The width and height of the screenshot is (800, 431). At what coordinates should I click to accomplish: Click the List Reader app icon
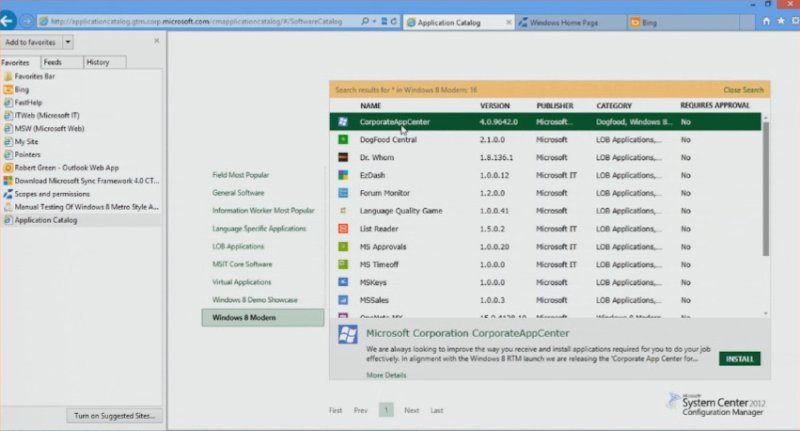343,229
